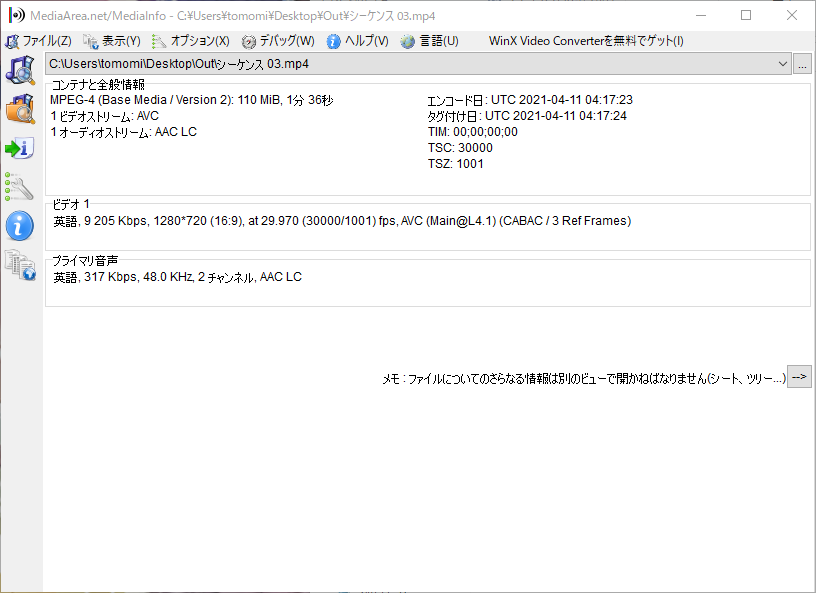
Task: Close the MediaInfo window
Action: click(792, 16)
